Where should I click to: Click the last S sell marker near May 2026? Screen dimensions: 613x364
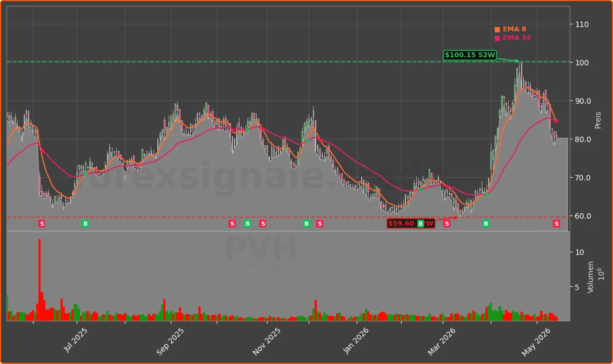[557, 224]
